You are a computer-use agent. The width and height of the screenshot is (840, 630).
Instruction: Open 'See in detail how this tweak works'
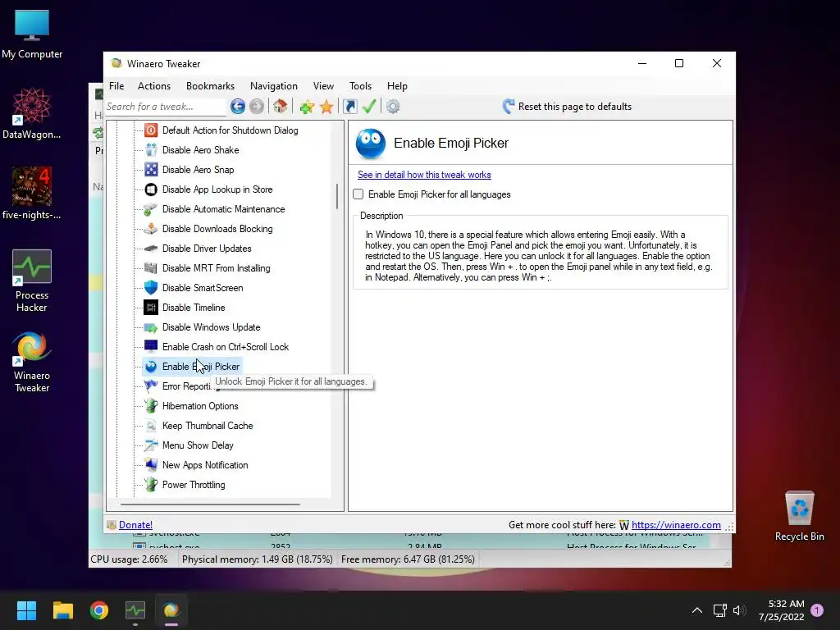coord(424,175)
